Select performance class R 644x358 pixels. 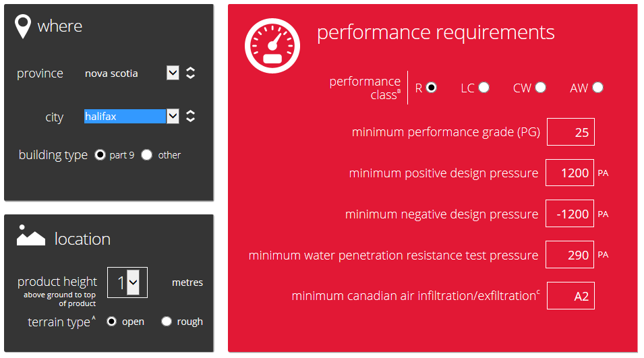click(432, 88)
